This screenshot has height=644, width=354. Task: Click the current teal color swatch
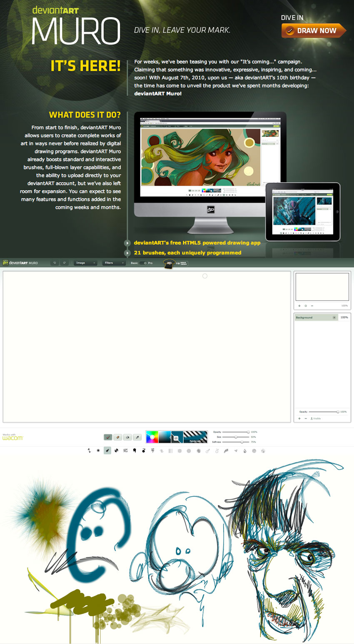click(177, 437)
